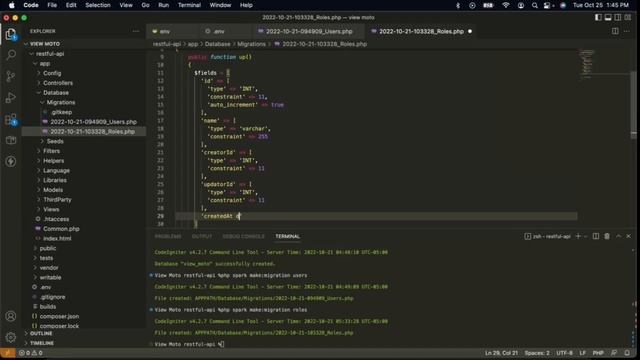Open macOS Spotlight search icon
This screenshot has height=360, width=640.
pos(535,5)
